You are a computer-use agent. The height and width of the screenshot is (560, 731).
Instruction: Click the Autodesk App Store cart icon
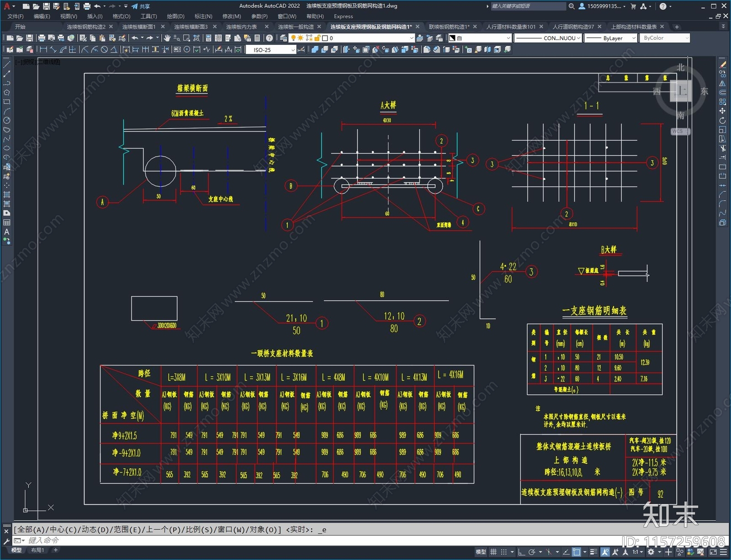[633, 6]
